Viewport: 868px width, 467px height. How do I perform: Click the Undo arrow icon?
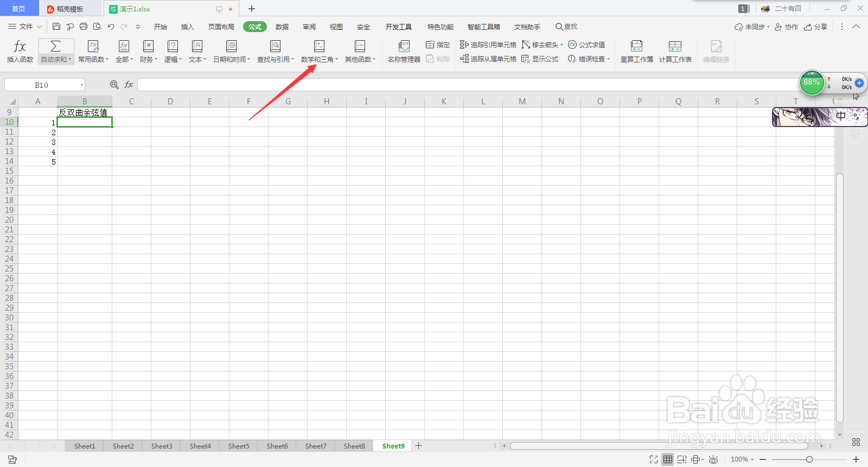coord(111,27)
